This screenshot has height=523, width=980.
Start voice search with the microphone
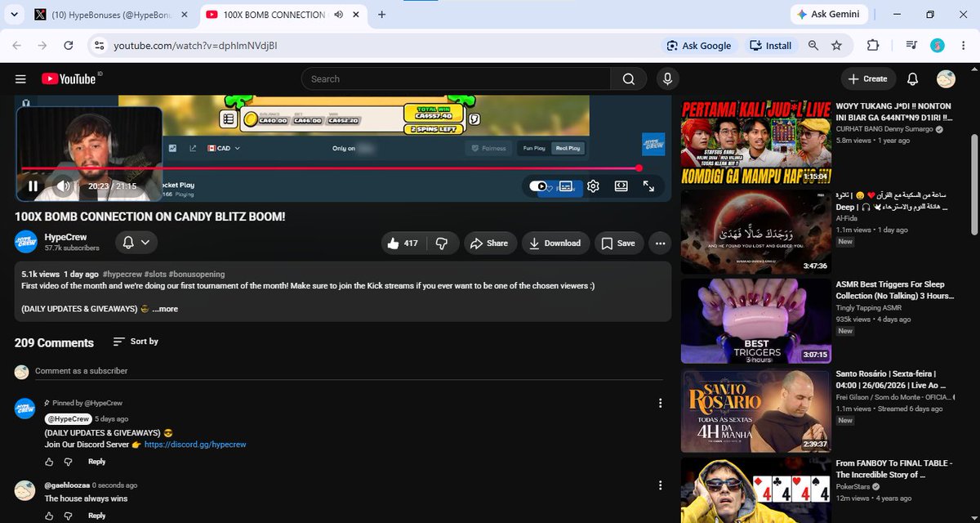667,78
